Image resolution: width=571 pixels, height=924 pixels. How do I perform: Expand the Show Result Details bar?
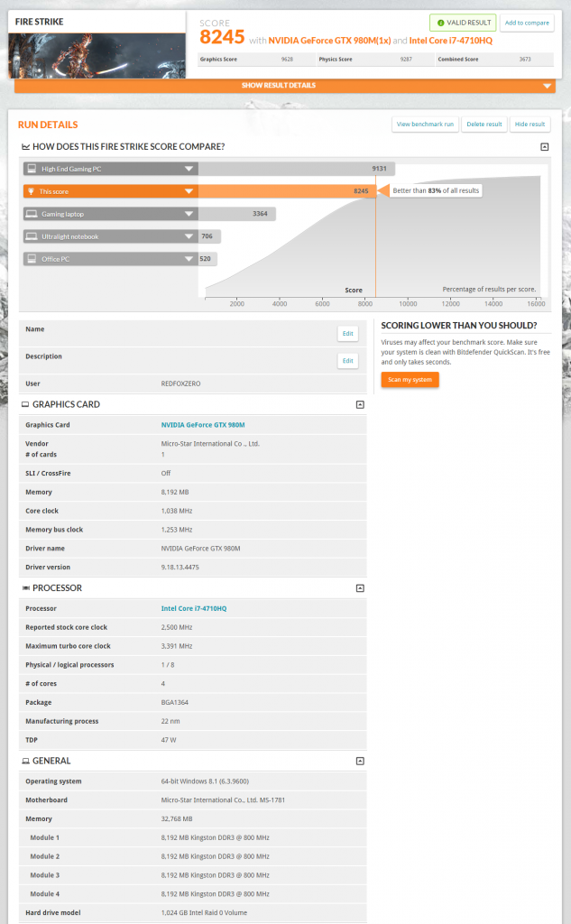(x=285, y=86)
